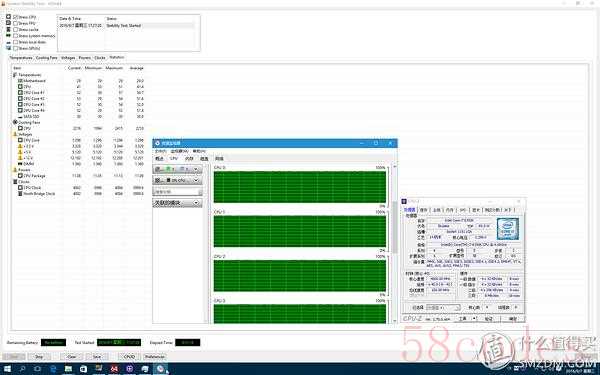Click Resource Monitor vertical scrollbar
Image resolution: width=600 pixels, height=375 pixels.
click(395, 245)
